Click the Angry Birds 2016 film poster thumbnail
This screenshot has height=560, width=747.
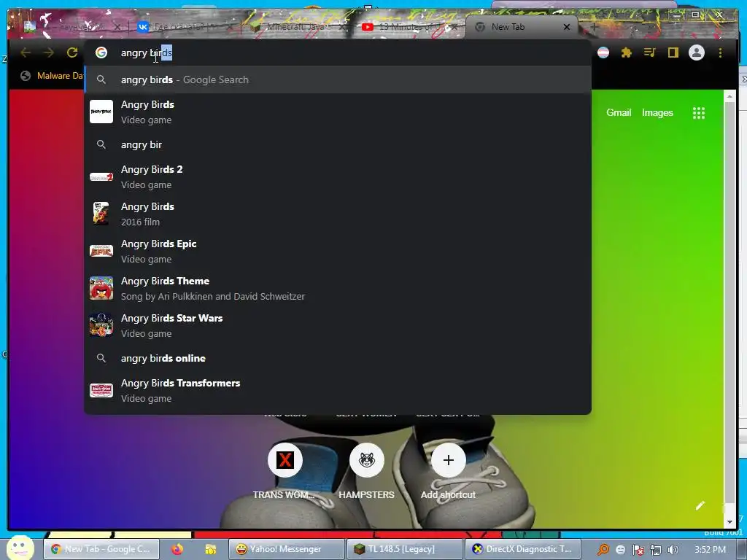101,214
